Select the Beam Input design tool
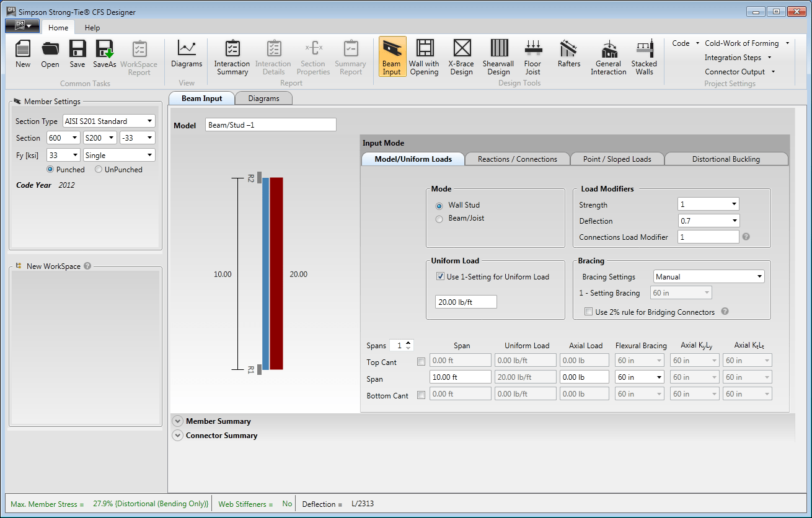Image resolution: width=812 pixels, height=518 pixels. (x=392, y=57)
